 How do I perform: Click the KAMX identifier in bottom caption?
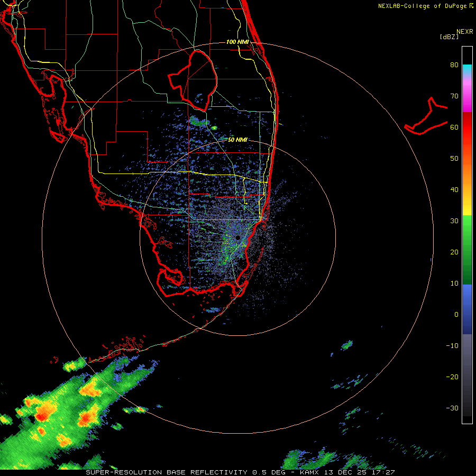coord(309,472)
